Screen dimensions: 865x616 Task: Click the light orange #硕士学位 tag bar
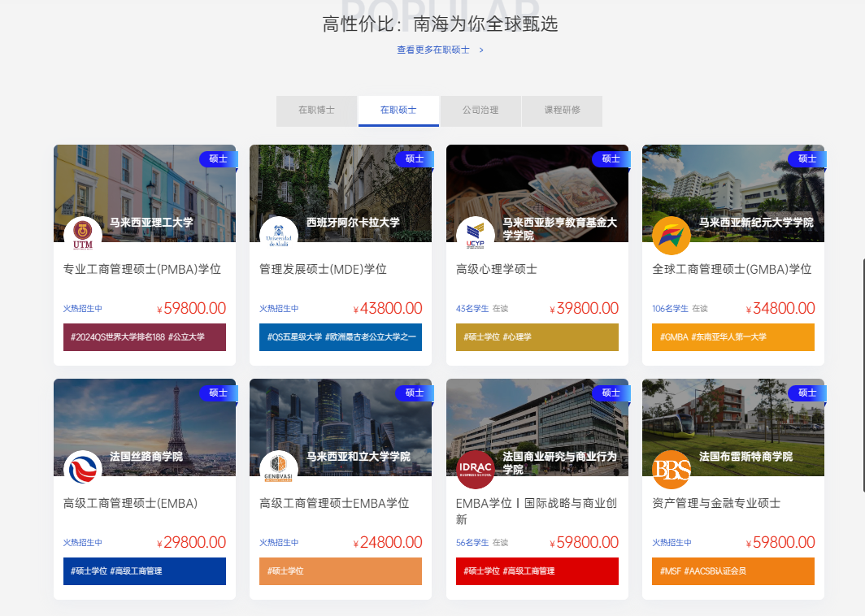[341, 571]
